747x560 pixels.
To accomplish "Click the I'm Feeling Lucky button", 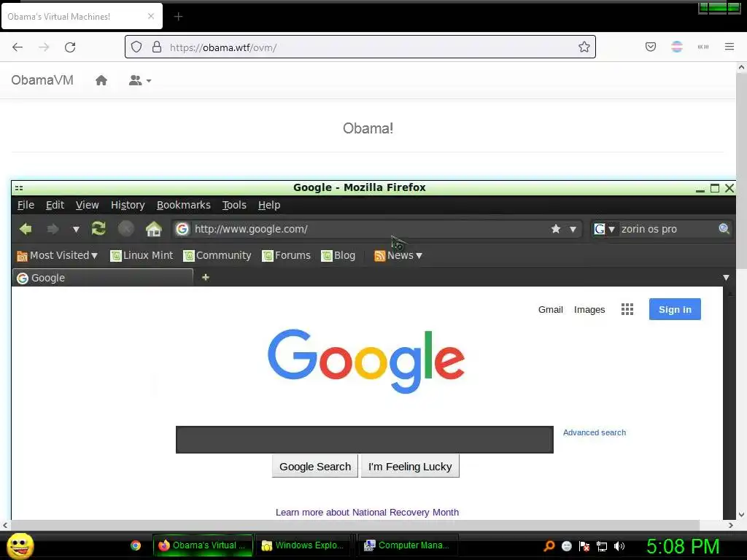I will [x=410, y=466].
